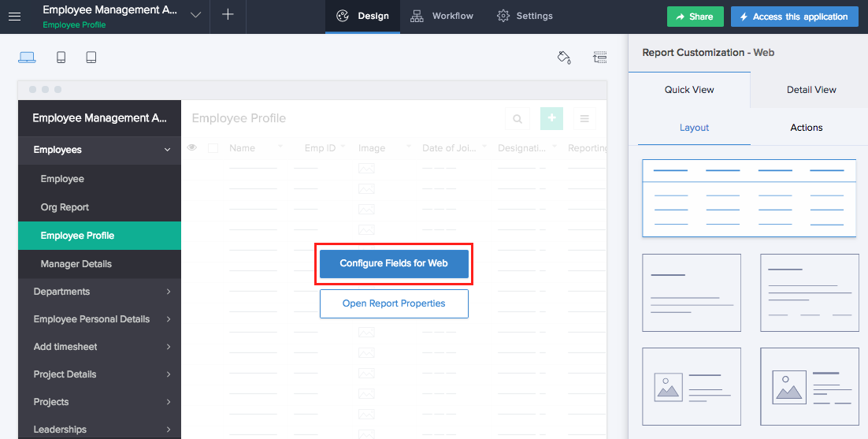The height and width of the screenshot is (439, 868).
Task: Choose the image-left compact layout thumbnail
Action: [x=692, y=386]
